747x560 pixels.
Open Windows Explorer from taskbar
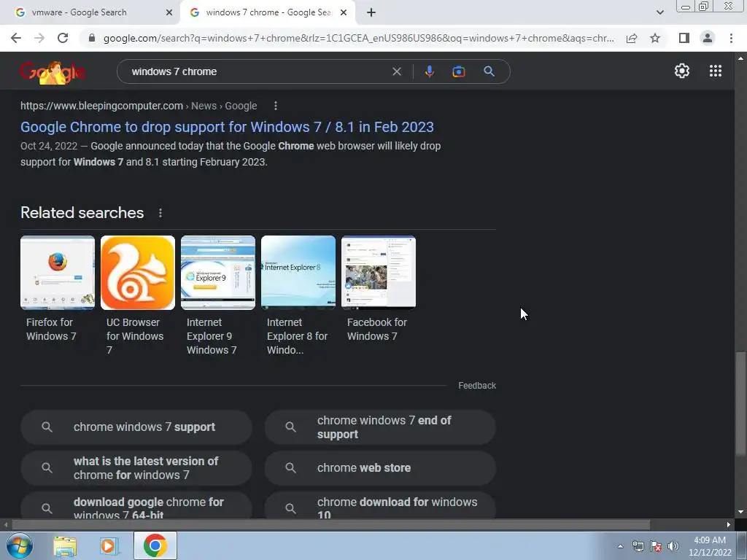(x=65, y=546)
